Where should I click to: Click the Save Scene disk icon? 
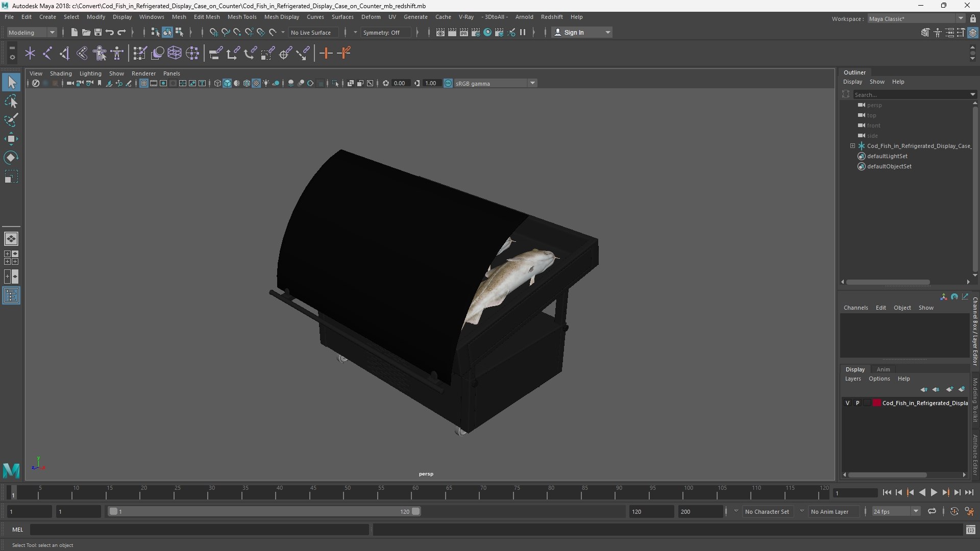click(x=97, y=32)
